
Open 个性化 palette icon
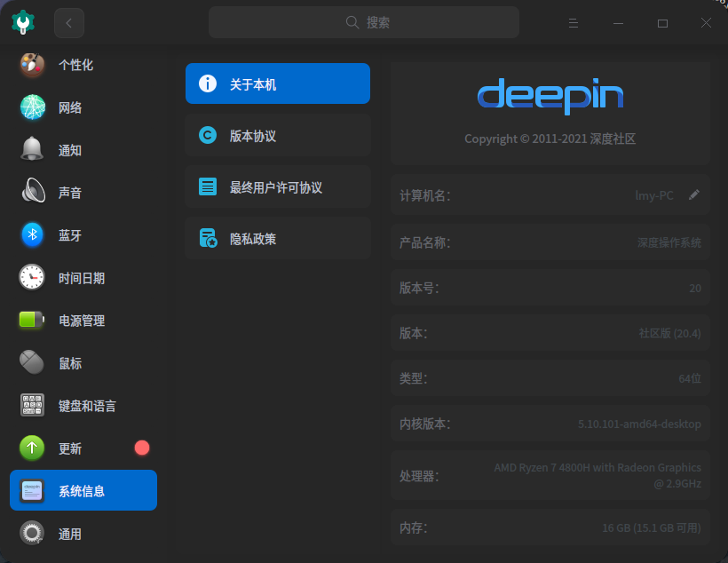coord(32,65)
